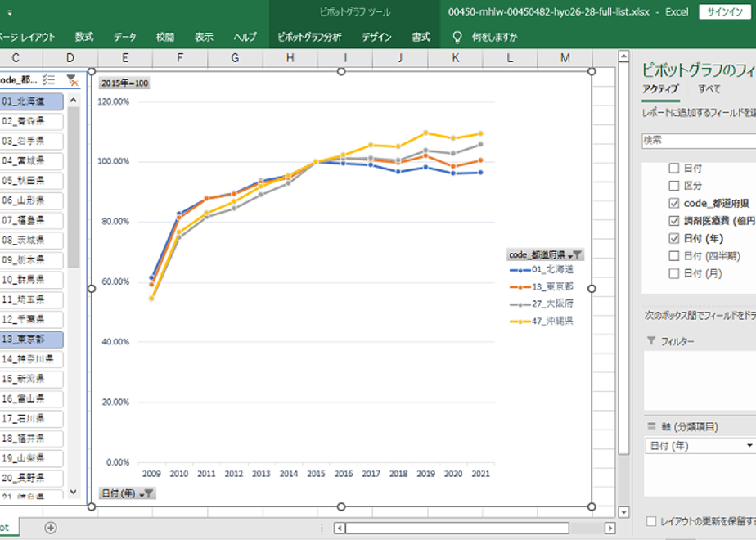756x540 pixels.
Task: Click the slicer list scroll up arrow
Action: pyautogui.click(x=74, y=101)
